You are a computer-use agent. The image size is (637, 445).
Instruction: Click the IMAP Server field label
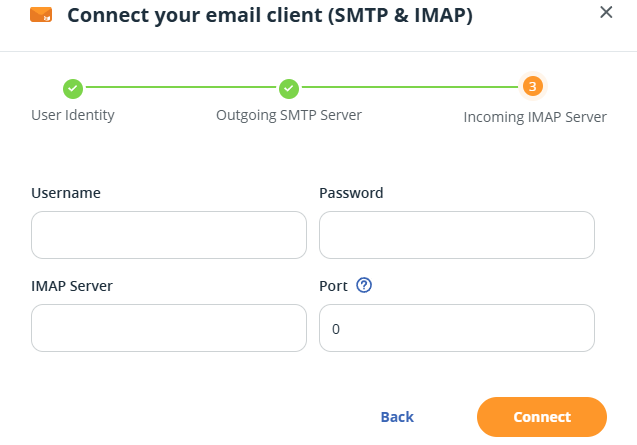coord(72,285)
